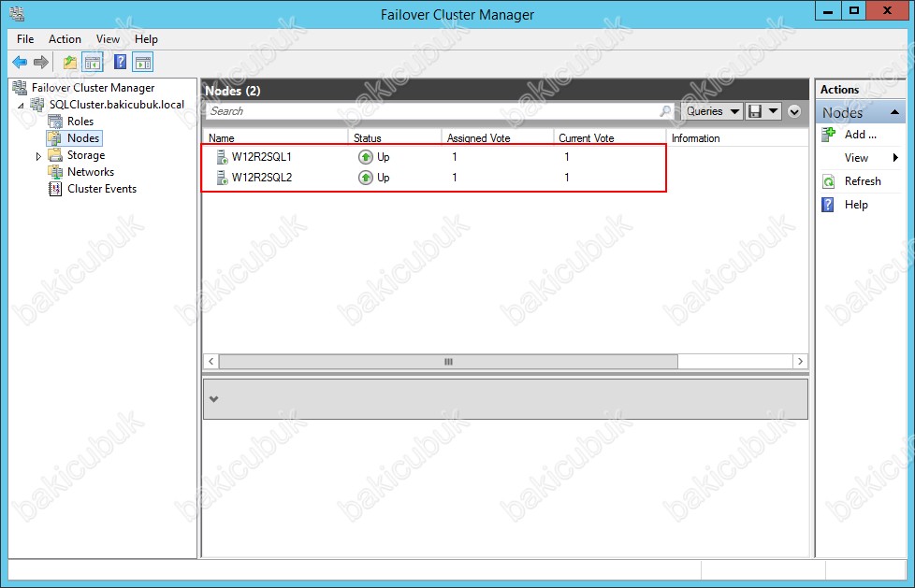
Task: Expand the View submenu arrow in Actions
Action: pyautogui.click(x=895, y=157)
